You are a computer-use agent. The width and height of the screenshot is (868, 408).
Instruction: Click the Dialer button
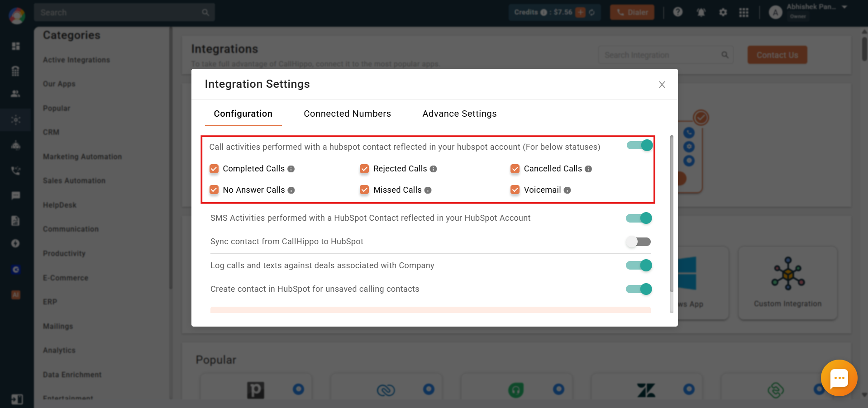(632, 12)
